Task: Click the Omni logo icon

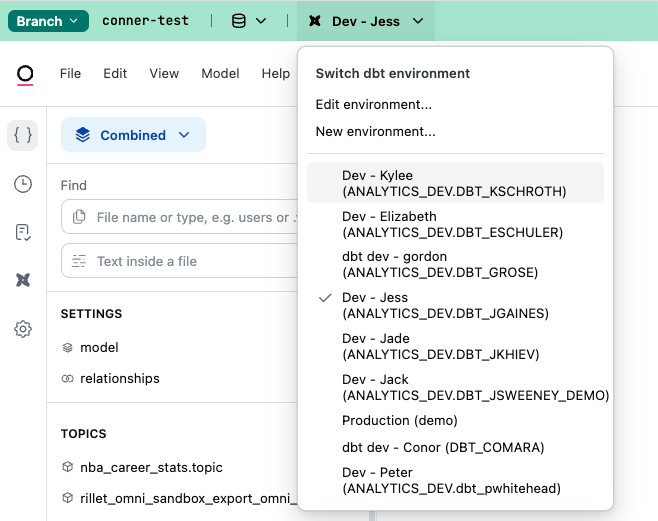Action: tap(25, 74)
